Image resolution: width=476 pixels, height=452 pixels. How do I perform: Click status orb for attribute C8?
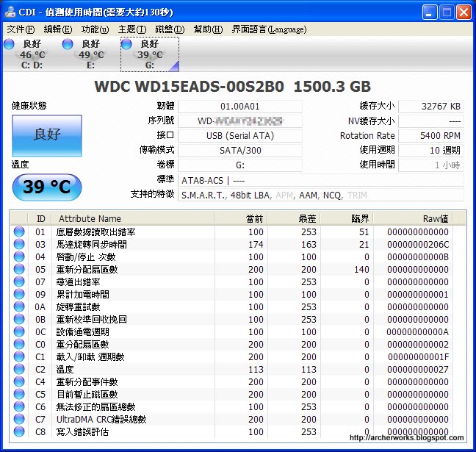pyautogui.click(x=19, y=431)
